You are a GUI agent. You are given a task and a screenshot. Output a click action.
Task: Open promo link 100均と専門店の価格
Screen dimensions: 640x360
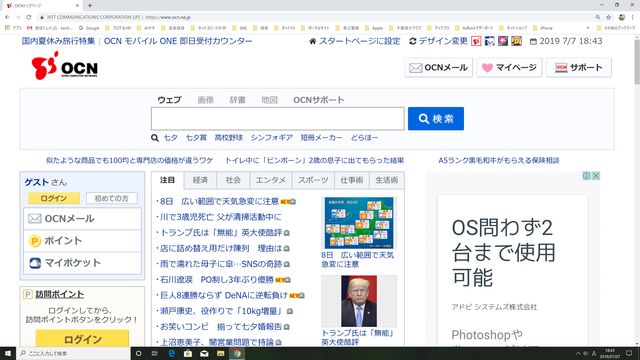[x=129, y=160]
